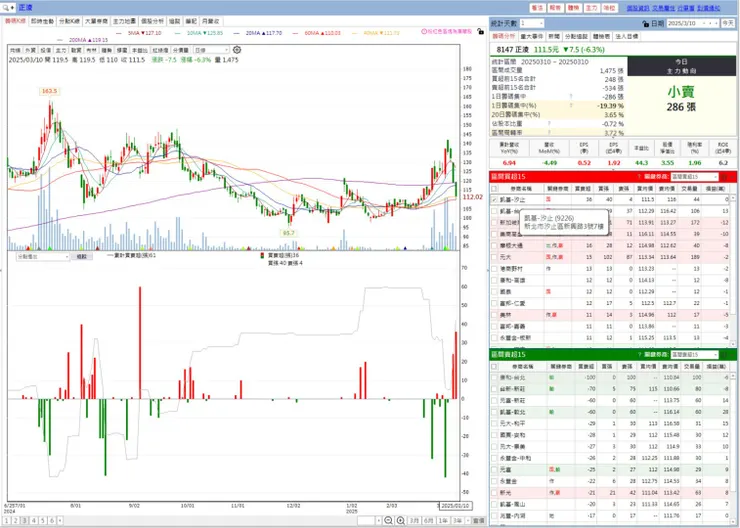Click the 3月 range button
Screen dimensions: 740x528
[414, 520]
